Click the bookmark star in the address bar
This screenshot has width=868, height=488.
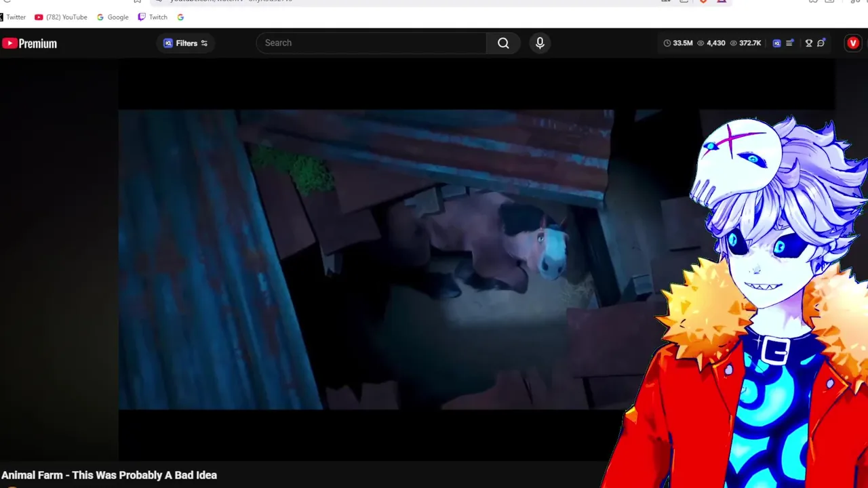click(137, 1)
